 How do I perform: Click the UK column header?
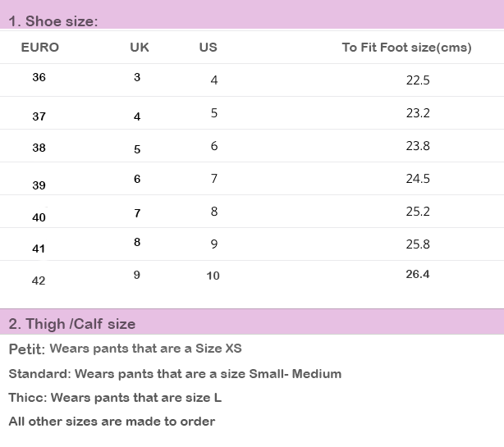pos(140,48)
